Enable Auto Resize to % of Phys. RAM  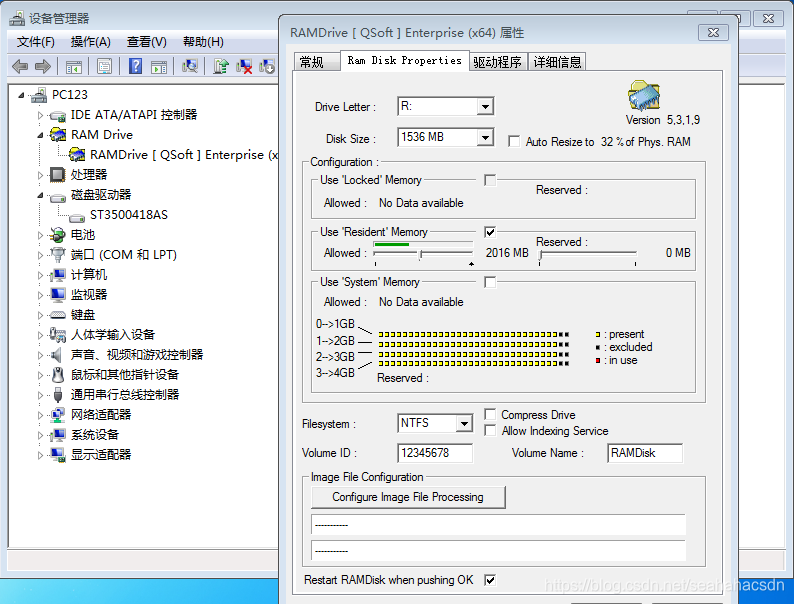coord(514,142)
